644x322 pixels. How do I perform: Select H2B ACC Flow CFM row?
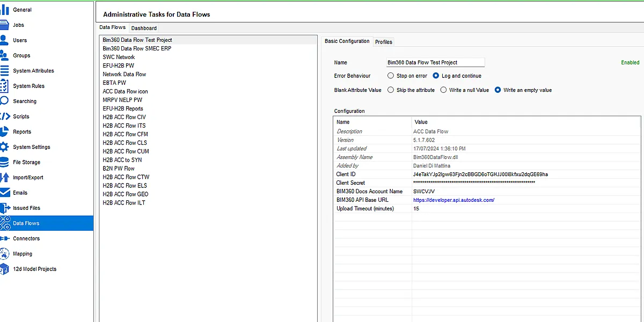(208, 134)
